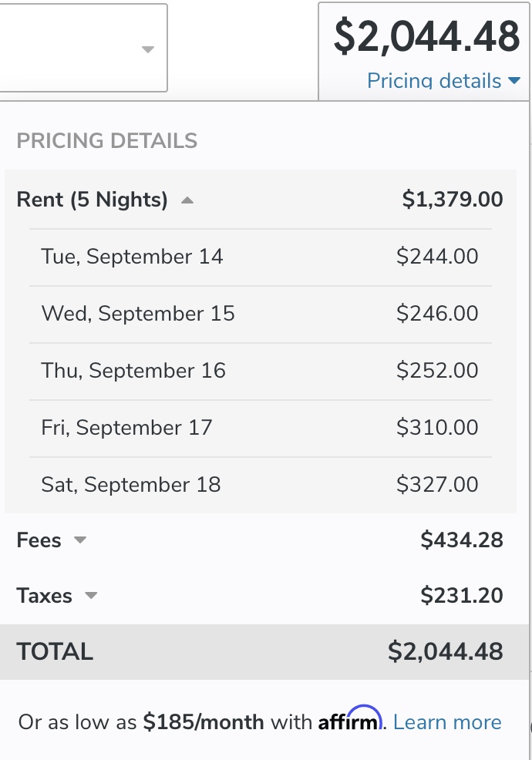Click the Fees label
Viewport: 532px width, 760px height.
pyautogui.click(x=39, y=540)
